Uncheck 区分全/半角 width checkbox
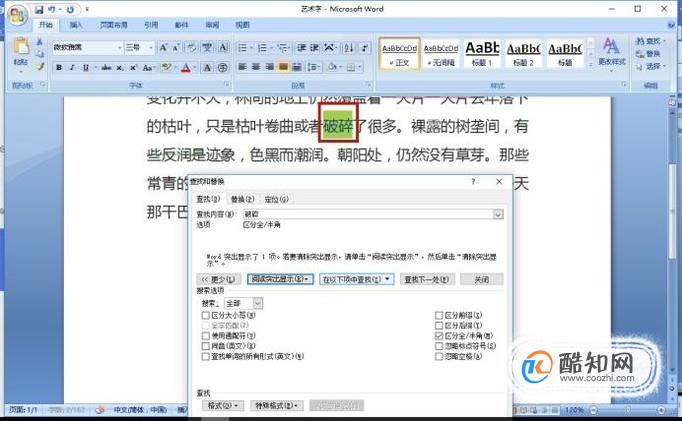This screenshot has width=682, height=421. pos(439,336)
